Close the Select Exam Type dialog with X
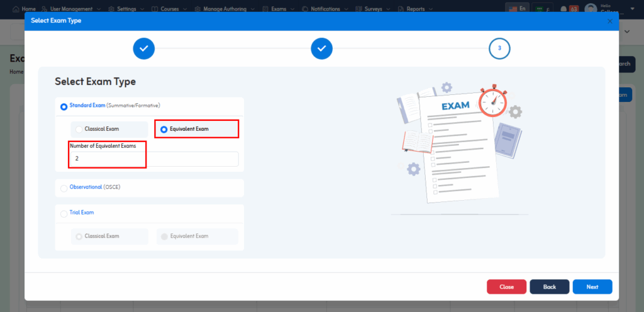The width and height of the screenshot is (644, 312). (x=609, y=21)
